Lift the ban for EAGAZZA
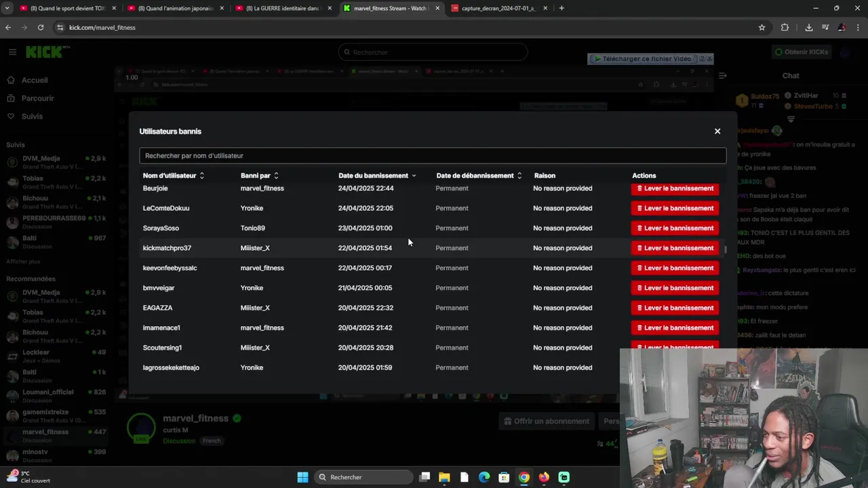868x488 pixels. pos(675,308)
